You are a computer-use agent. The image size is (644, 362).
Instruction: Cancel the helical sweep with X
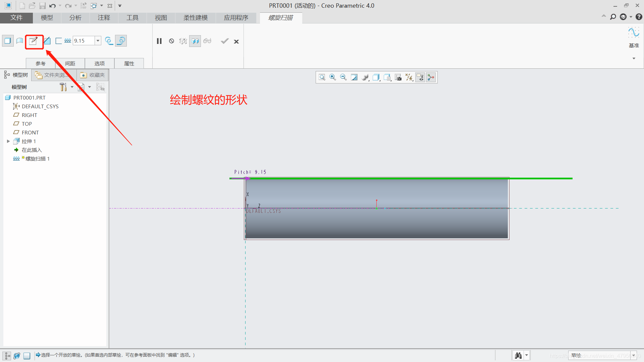click(x=236, y=42)
